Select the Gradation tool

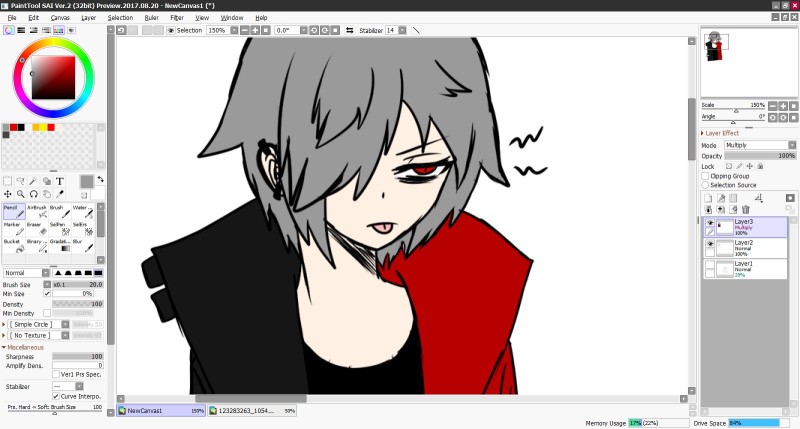click(x=60, y=245)
